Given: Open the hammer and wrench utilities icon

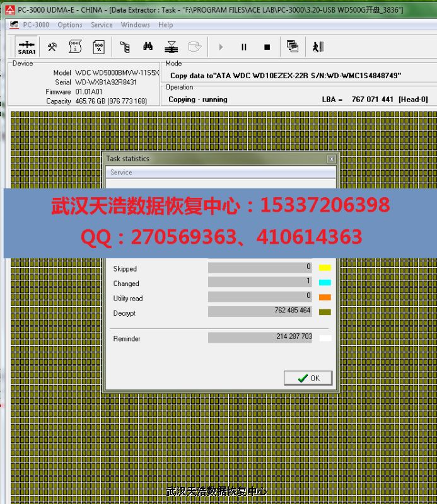Looking at the screenshot, I should (53, 47).
